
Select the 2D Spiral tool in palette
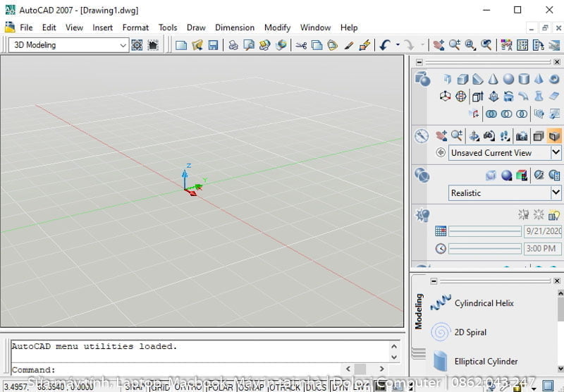coord(470,332)
